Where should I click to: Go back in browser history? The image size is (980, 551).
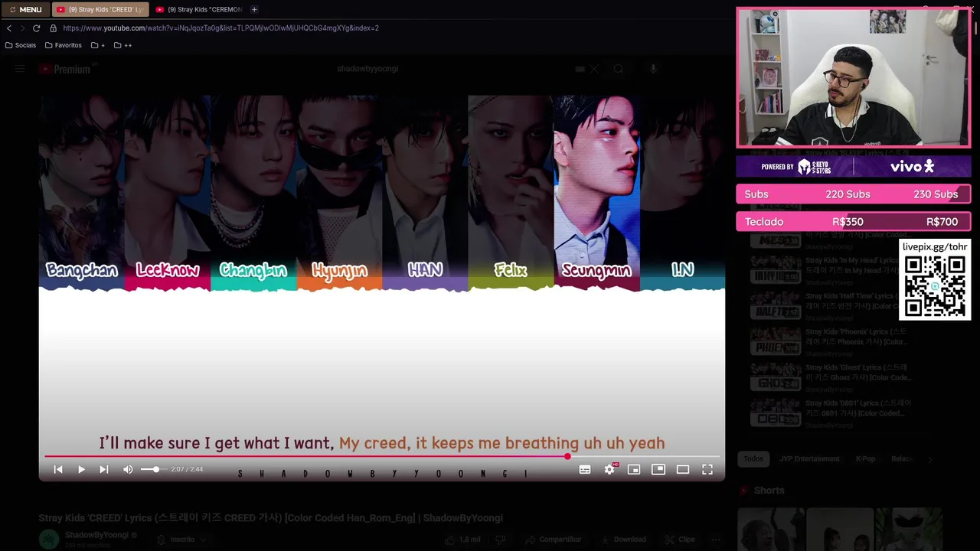(x=9, y=28)
